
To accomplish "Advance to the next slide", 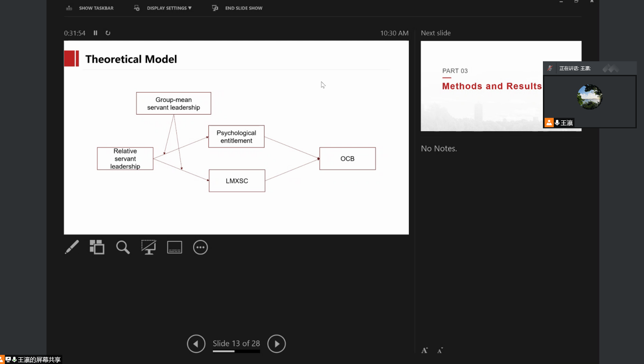I will pyautogui.click(x=277, y=344).
